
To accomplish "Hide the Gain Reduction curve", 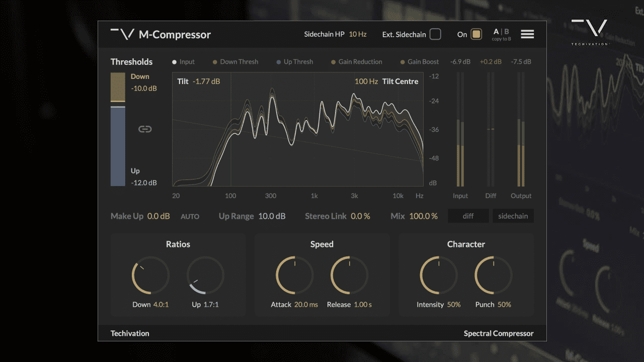I will pyautogui.click(x=357, y=61).
